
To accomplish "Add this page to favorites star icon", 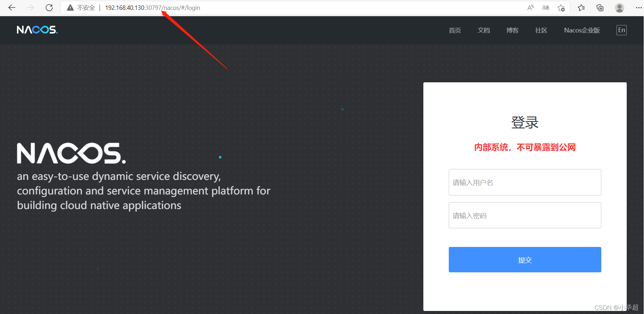I will (x=561, y=7).
